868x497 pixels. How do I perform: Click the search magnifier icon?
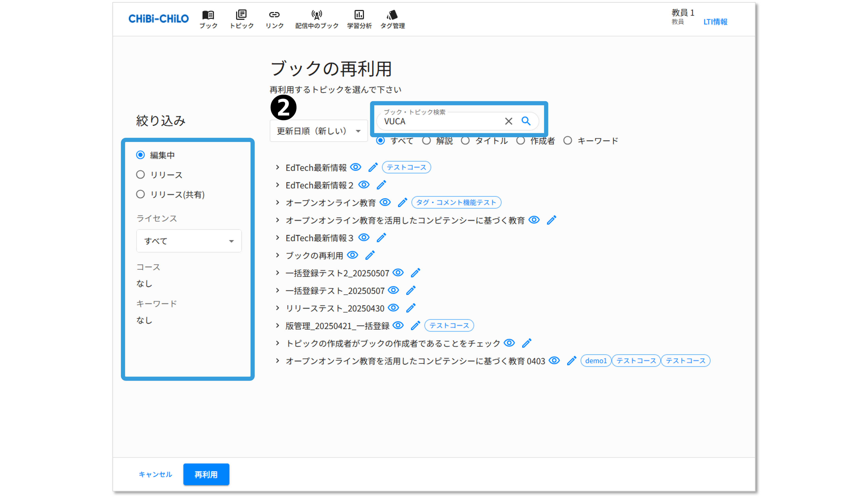click(526, 121)
